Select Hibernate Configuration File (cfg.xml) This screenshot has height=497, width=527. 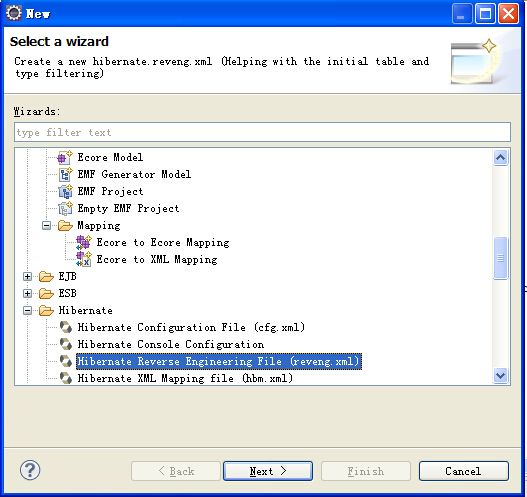(191, 327)
